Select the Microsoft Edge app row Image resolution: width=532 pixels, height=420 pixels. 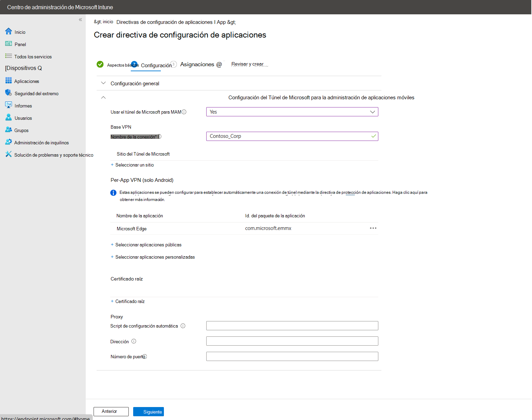coord(244,229)
